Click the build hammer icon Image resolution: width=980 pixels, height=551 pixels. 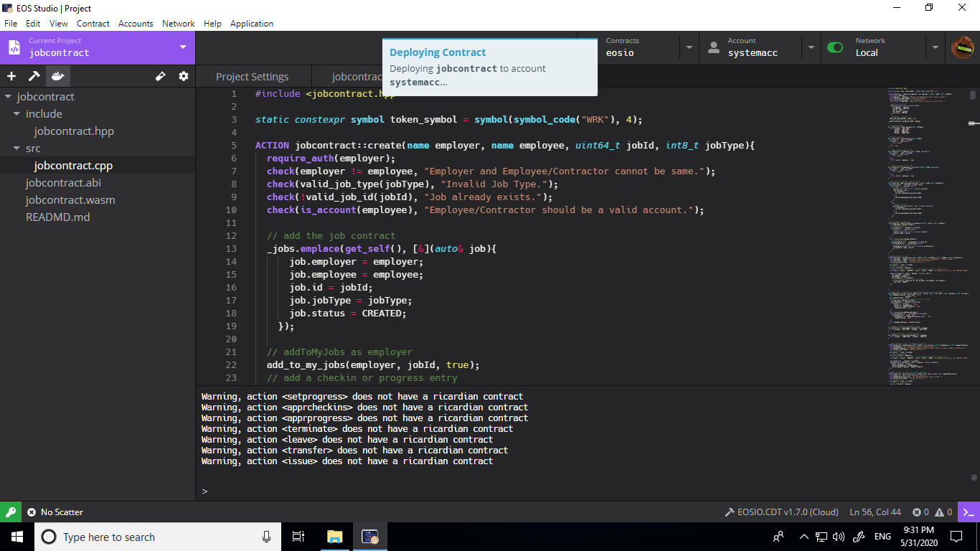[x=34, y=76]
